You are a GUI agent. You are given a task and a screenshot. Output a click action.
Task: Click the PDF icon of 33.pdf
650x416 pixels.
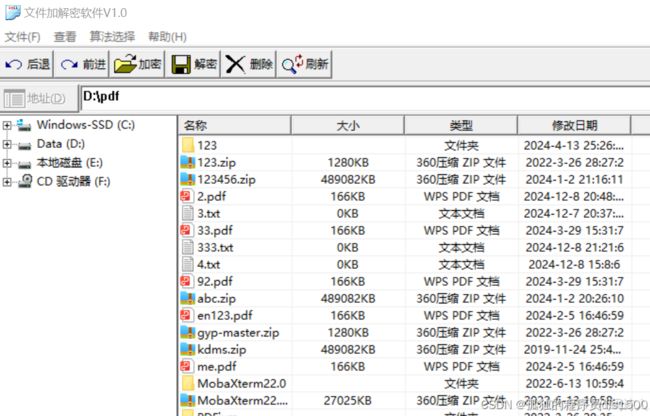point(187,230)
